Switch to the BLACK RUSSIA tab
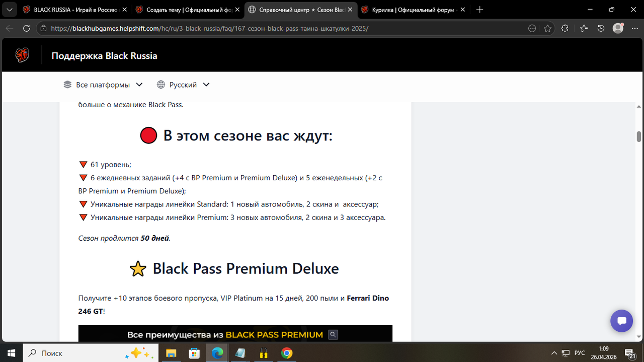 click(74, 10)
